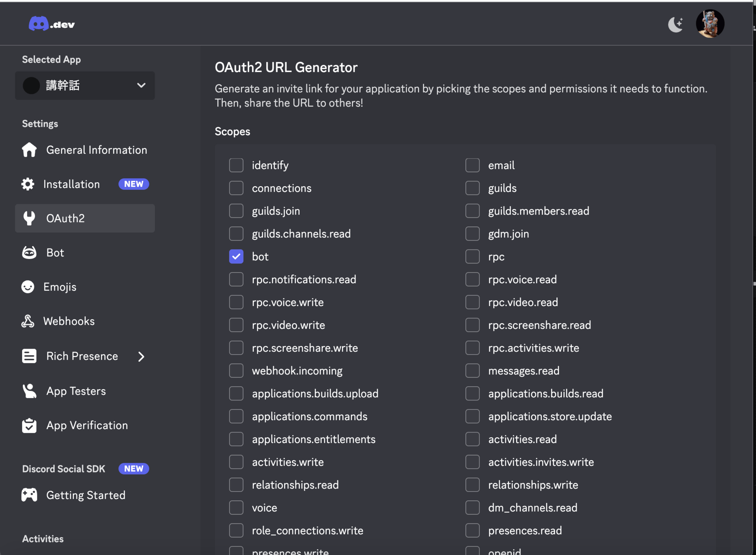Check activities.invites.write scope
The width and height of the screenshot is (756, 555).
click(x=473, y=462)
